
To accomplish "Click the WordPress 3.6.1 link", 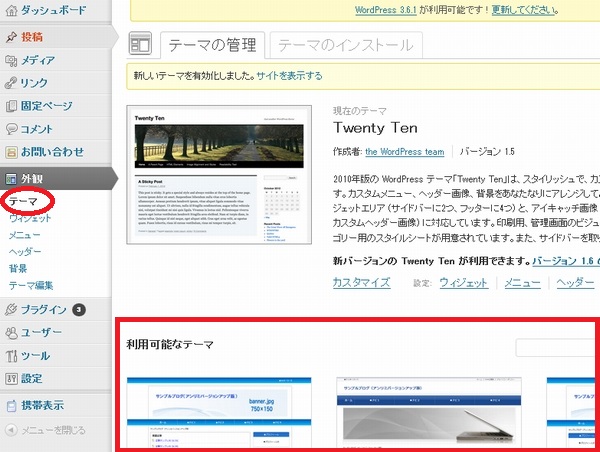I will [386, 10].
